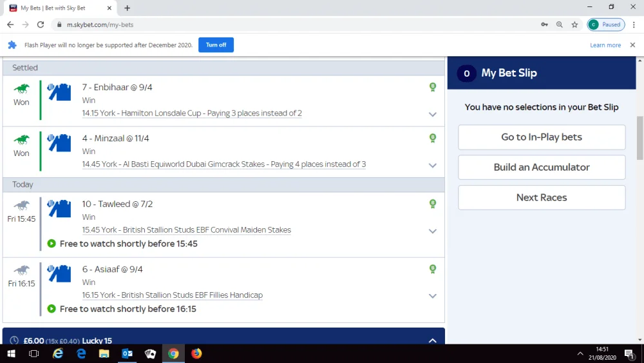
Task: Click '7 - Enbihaar @ 9/4' text
Action: click(x=117, y=87)
